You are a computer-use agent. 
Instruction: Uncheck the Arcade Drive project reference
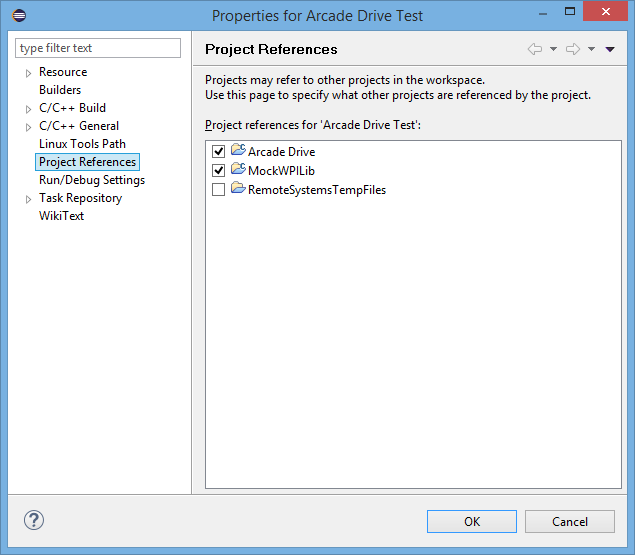point(219,152)
